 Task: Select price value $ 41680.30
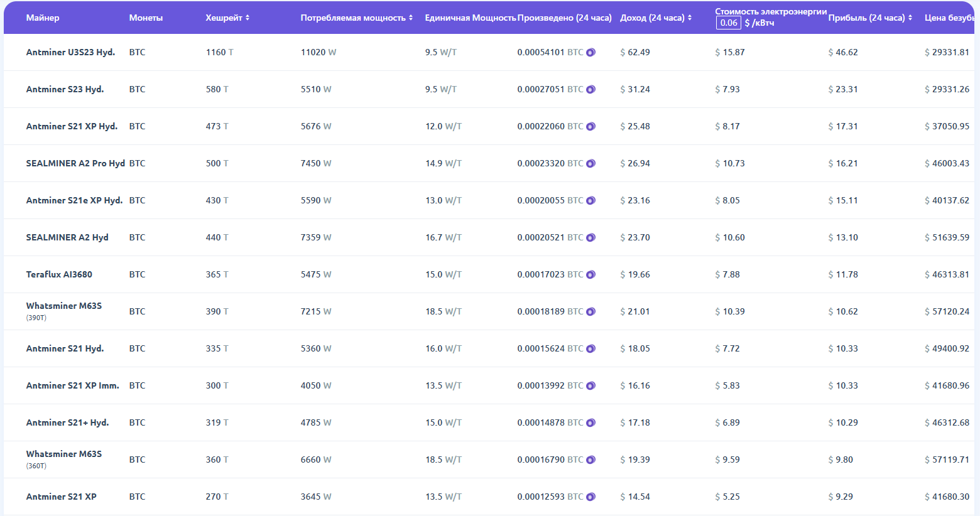coord(947,497)
